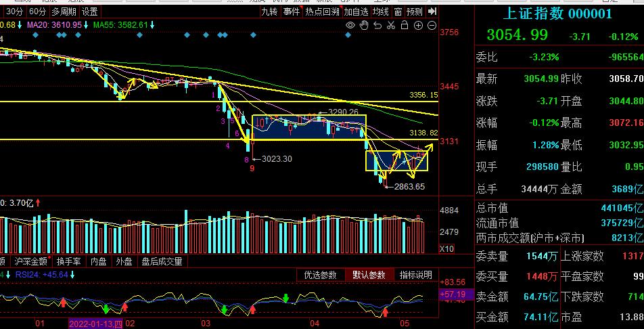The height and width of the screenshot is (329, 644).
Task: Enable the 九转 indicator button
Action: (x=269, y=12)
